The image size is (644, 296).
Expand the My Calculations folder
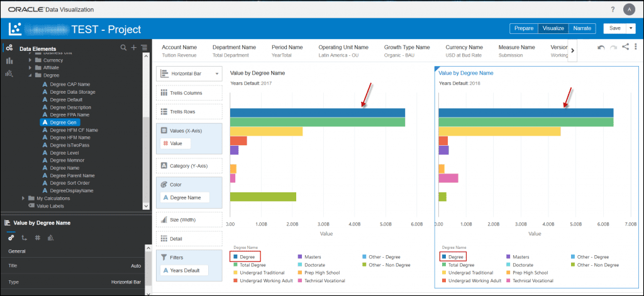pos(24,198)
